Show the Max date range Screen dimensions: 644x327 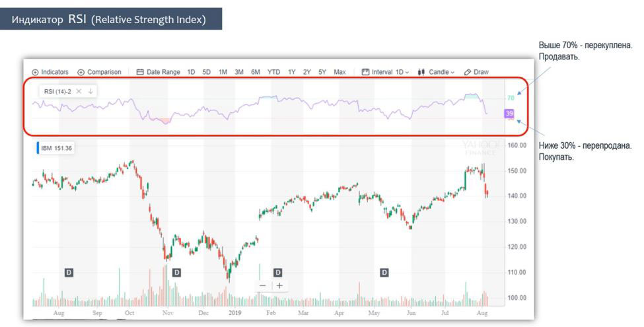[x=340, y=72]
